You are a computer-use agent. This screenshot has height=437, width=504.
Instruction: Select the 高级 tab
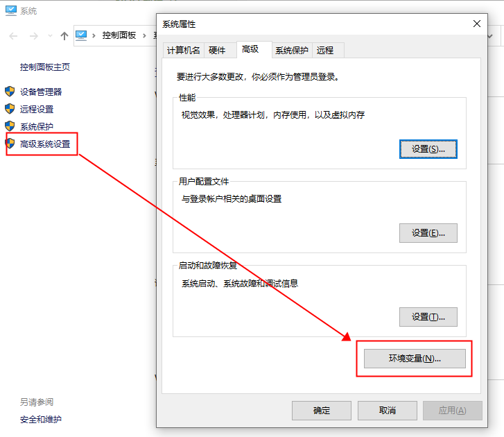click(x=254, y=49)
